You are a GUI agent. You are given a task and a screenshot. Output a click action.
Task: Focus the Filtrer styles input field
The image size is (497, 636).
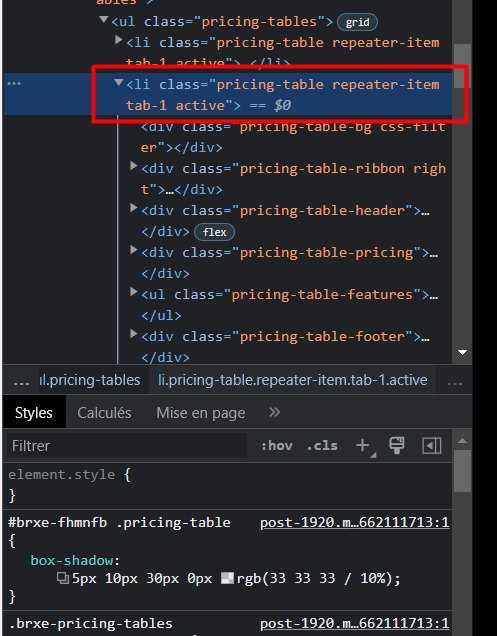(127, 446)
